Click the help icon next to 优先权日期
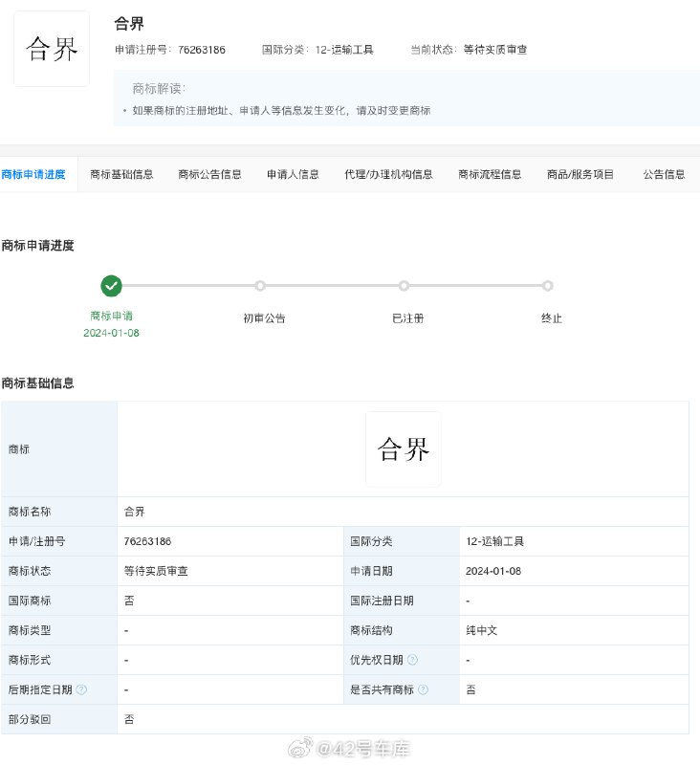The height and width of the screenshot is (765, 700). (412, 660)
